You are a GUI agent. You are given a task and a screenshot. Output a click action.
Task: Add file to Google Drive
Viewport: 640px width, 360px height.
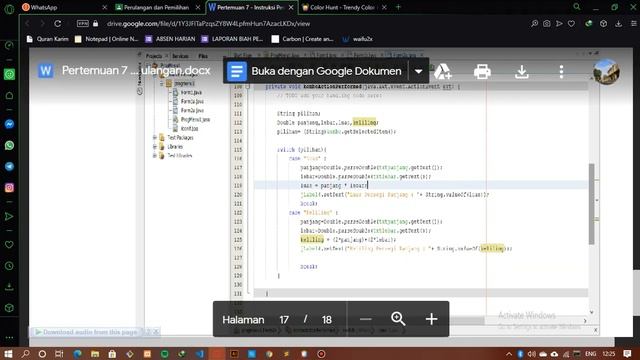[442, 72]
